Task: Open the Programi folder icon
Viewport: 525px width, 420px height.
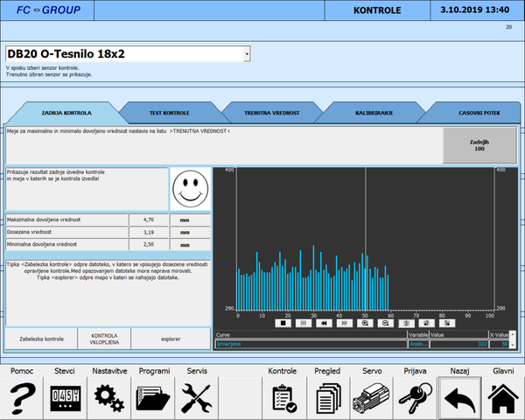Action: [x=153, y=397]
